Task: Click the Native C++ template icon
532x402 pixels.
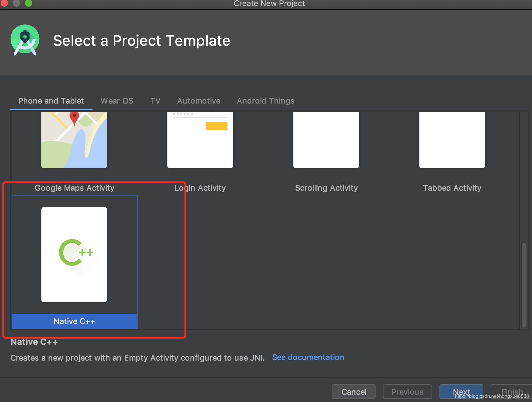Action: pos(74,255)
